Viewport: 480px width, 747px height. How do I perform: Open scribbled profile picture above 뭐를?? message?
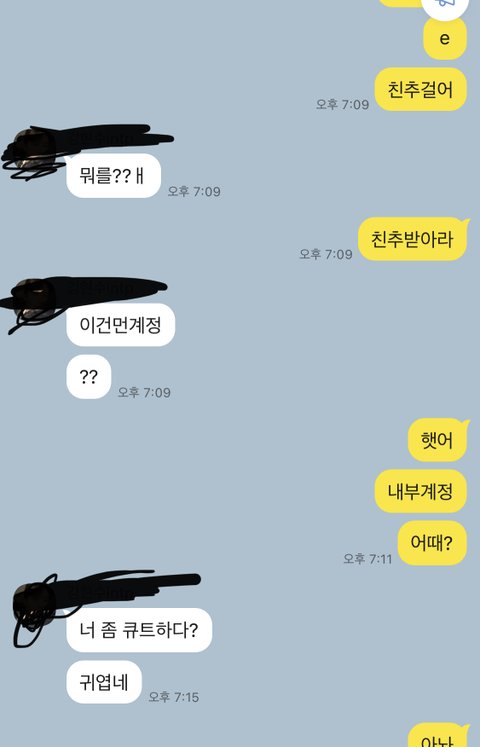pyautogui.click(x=34, y=149)
